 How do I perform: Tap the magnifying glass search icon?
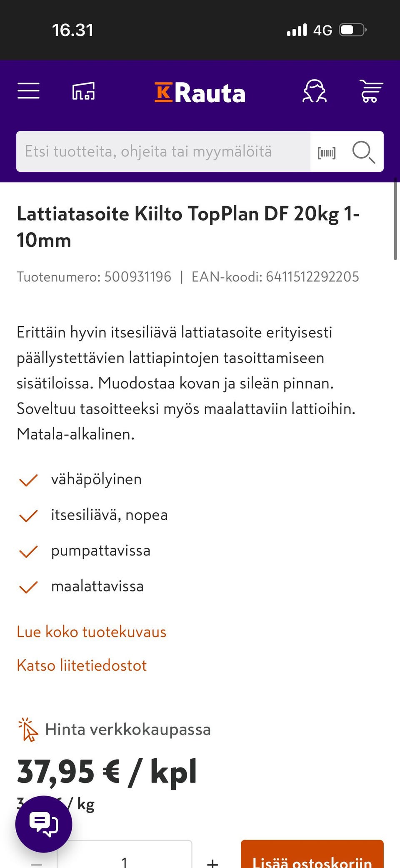[x=363, y=152]
